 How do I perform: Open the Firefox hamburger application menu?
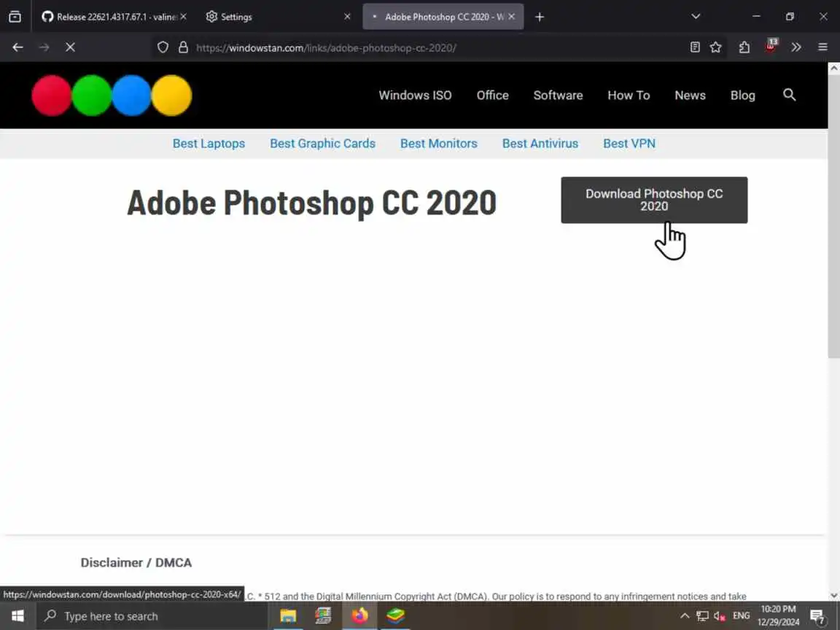[822, 47]
